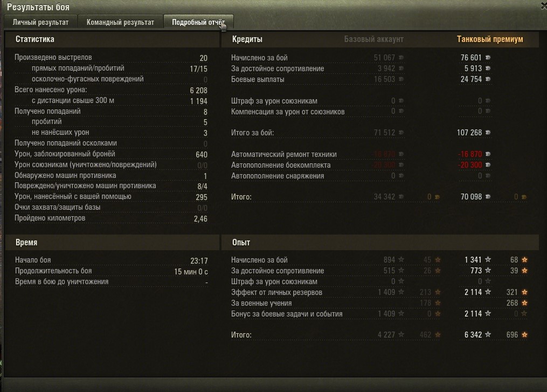This screenshot has width=547, height=392.
Task: Click the Базовый аккаунт column header
Action: 373,39
